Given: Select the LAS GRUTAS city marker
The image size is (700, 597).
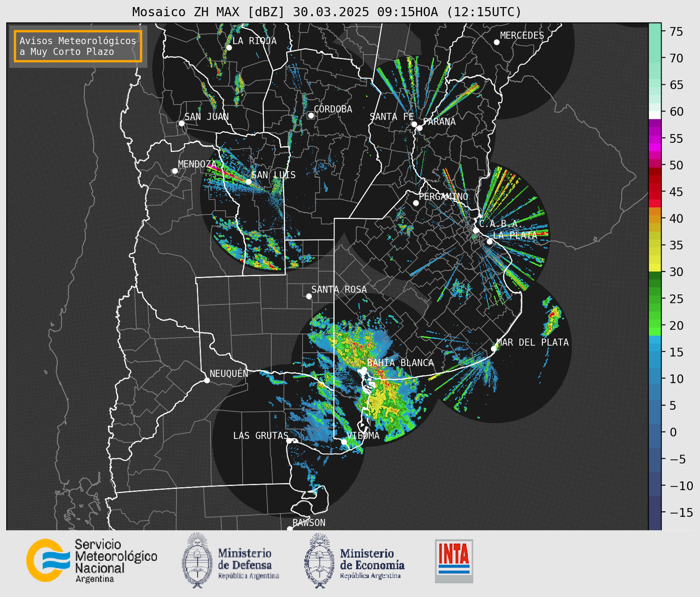Looking at the screenshot, I should click(289, 440).
